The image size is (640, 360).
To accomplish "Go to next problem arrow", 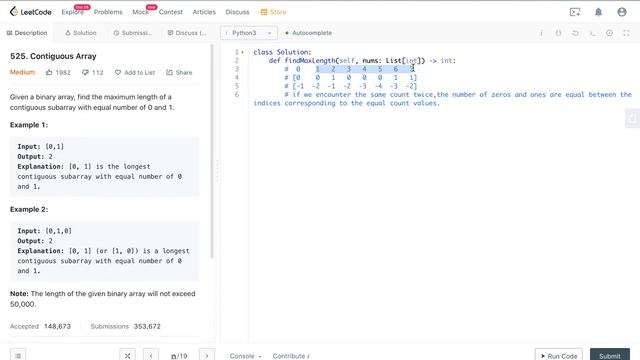I will [207, 356].
